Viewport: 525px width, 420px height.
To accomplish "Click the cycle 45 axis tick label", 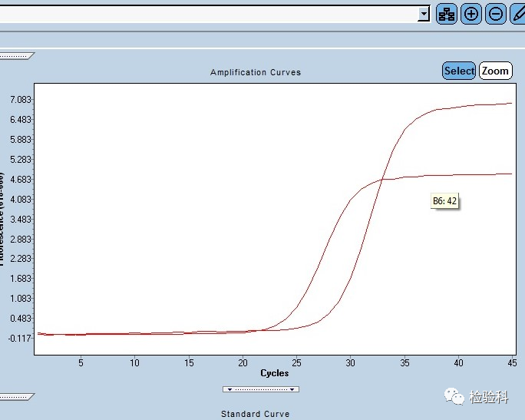I will [512, 362].
